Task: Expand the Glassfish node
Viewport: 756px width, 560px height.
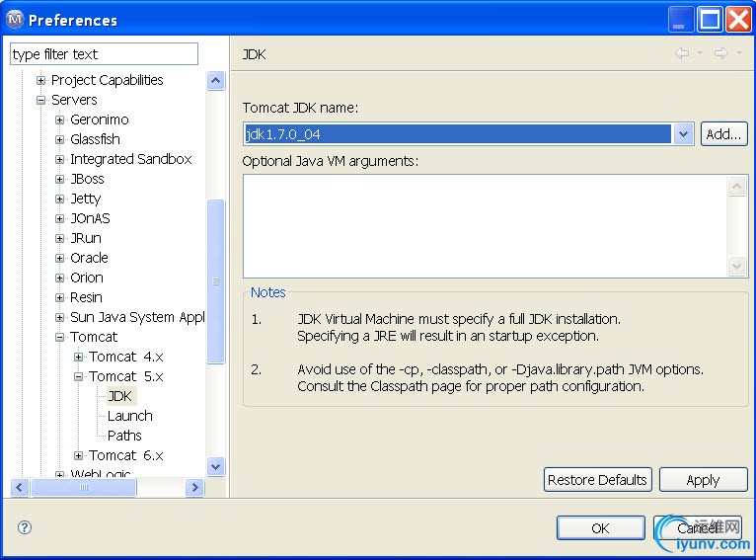Action: click(x=60, y=139)
